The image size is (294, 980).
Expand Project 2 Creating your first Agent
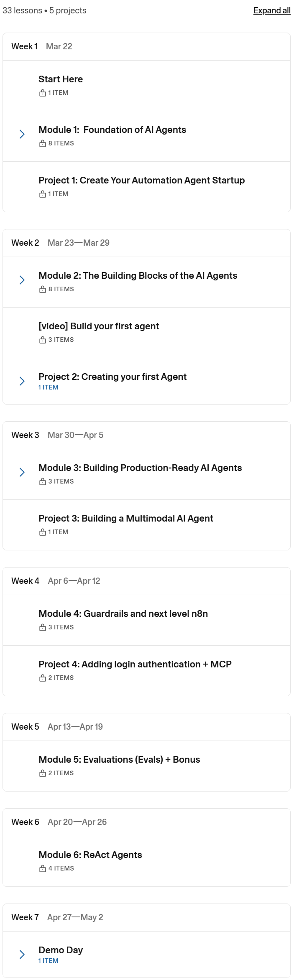[x=22, y=381]
